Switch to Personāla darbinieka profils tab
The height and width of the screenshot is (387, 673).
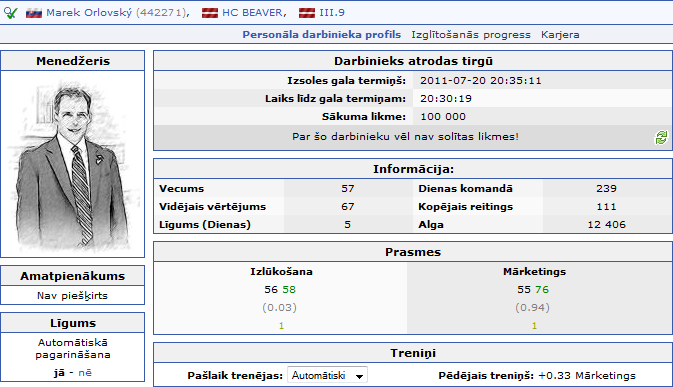click(x=321, y=35)
